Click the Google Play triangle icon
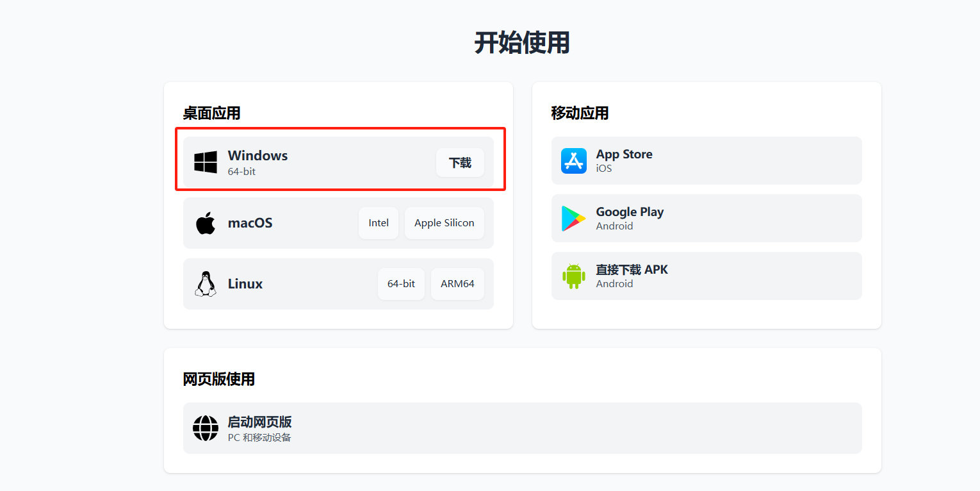The image size is (980, 491). pos(574,219)
